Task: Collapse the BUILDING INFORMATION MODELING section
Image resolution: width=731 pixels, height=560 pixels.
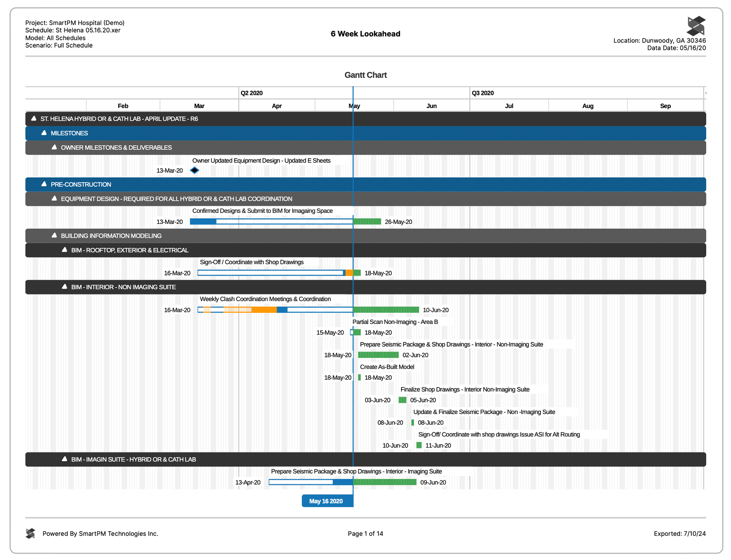Action: (54, 235)
